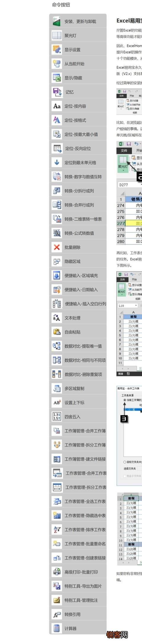Click the 转换-数字与数值互转 icon
This screenshot has height=644, width=142.
coord(57,177)
